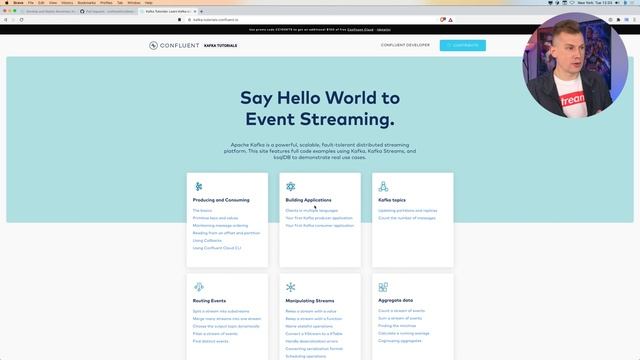640x360 pixels.
Task: Open the Help menu
Action: pos(149,2)
